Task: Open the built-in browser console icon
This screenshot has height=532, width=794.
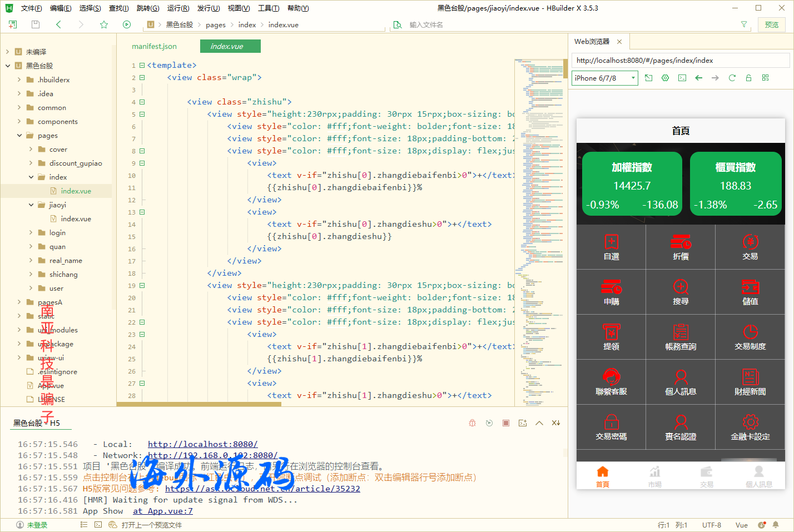Action: [x=682, y=78]
